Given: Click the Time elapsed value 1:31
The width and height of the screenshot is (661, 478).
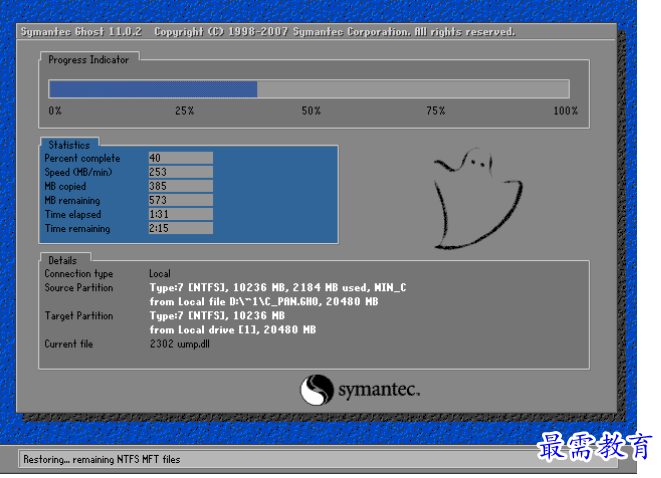Looking at the screenshot, I should coord(180,214).
